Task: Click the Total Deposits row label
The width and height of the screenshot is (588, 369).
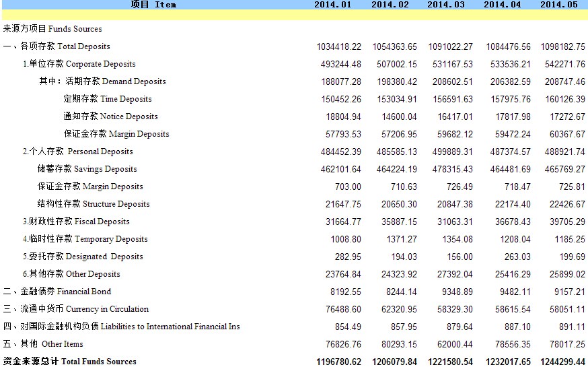Action: pos(57,46)
